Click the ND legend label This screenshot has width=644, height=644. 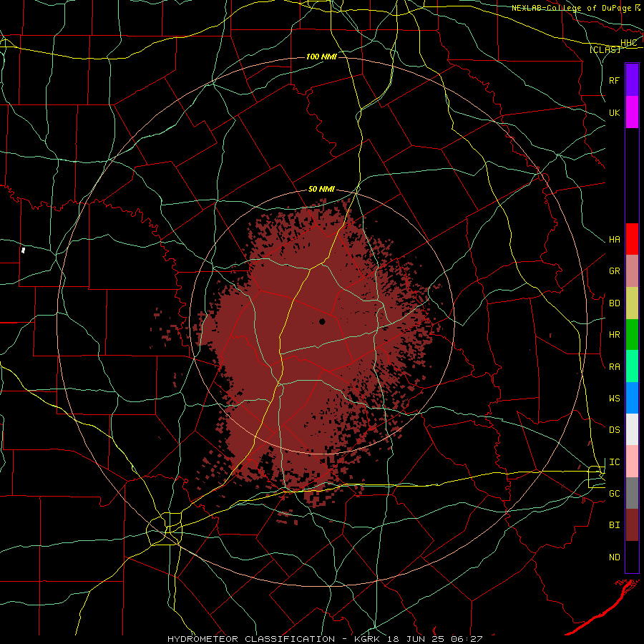point(614,557)
